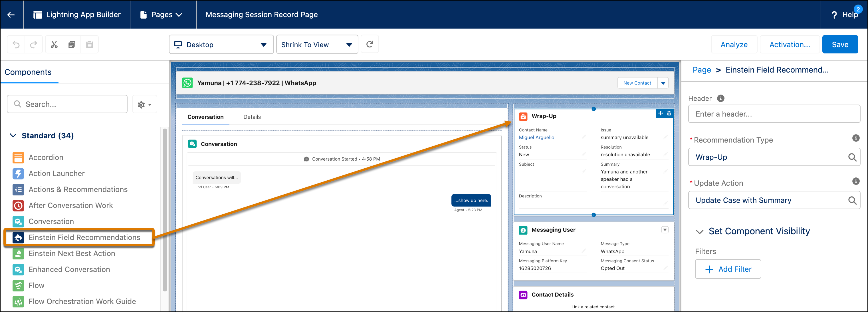Collapse Set Component Visibility section
868x312 pixels.
(x=700, y=231)
